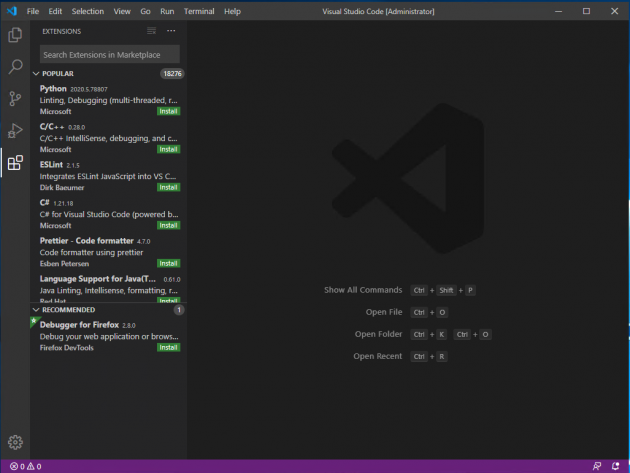Select the Python extension title
This screenshot has width=630, height=473.
coord(53,89)
